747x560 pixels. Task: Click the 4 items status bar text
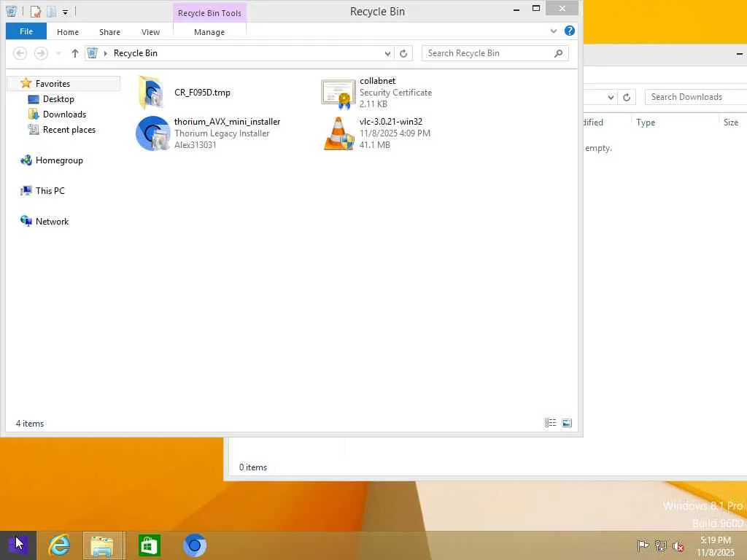coord(30,424)
